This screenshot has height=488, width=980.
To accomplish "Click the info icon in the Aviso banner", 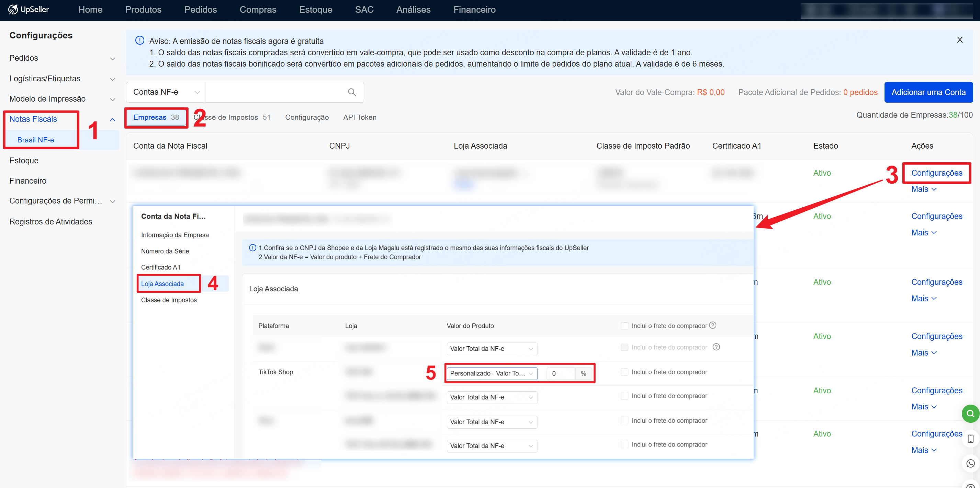I will pos(139,40).
